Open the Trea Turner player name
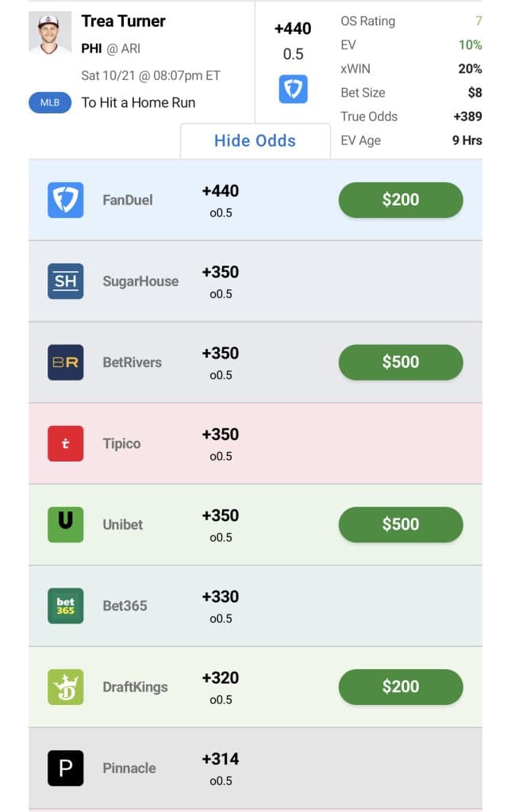Screen dimensions: 511x812 [123, 21]
